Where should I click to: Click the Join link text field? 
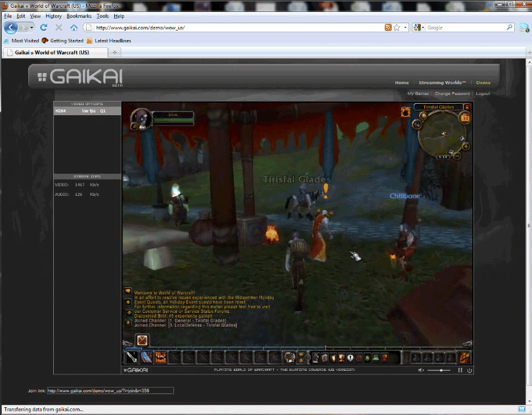click(110, 391)
